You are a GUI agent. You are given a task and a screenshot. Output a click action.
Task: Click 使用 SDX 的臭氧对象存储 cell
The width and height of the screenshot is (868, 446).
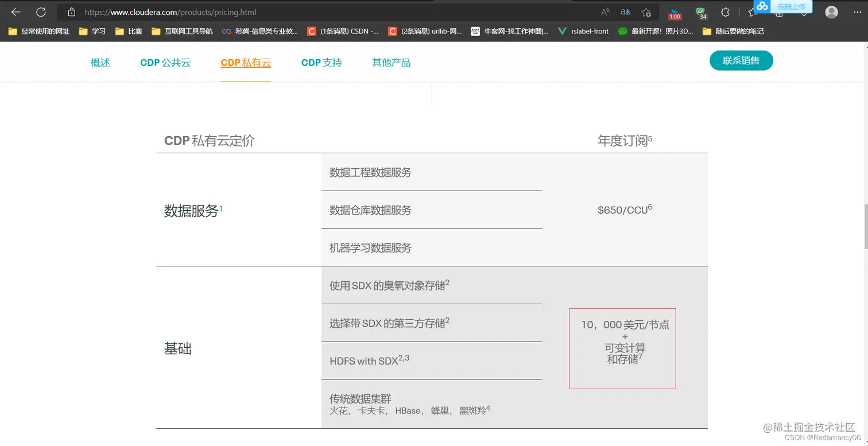click(x=389, y=285)
